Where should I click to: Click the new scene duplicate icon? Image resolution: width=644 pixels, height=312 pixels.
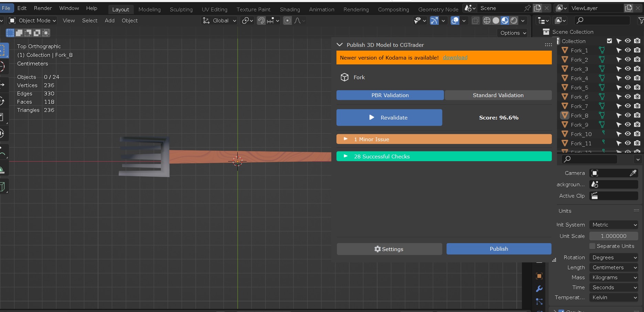point(537,8)
